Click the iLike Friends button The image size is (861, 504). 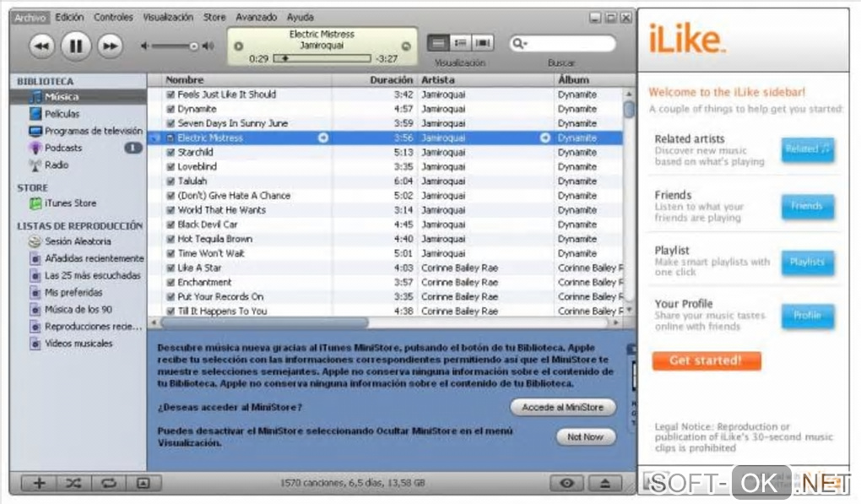click(x=808, y=207)
